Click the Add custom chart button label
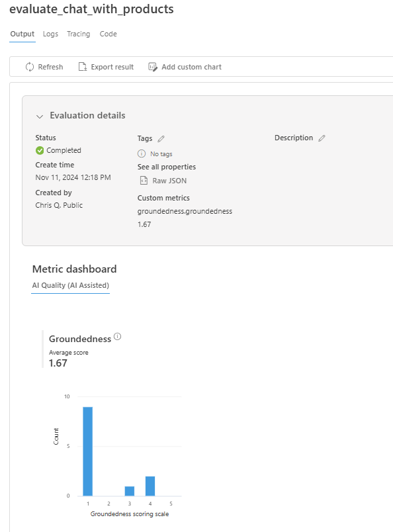This screenshot has width=393, height=532. tap(191, 67)
